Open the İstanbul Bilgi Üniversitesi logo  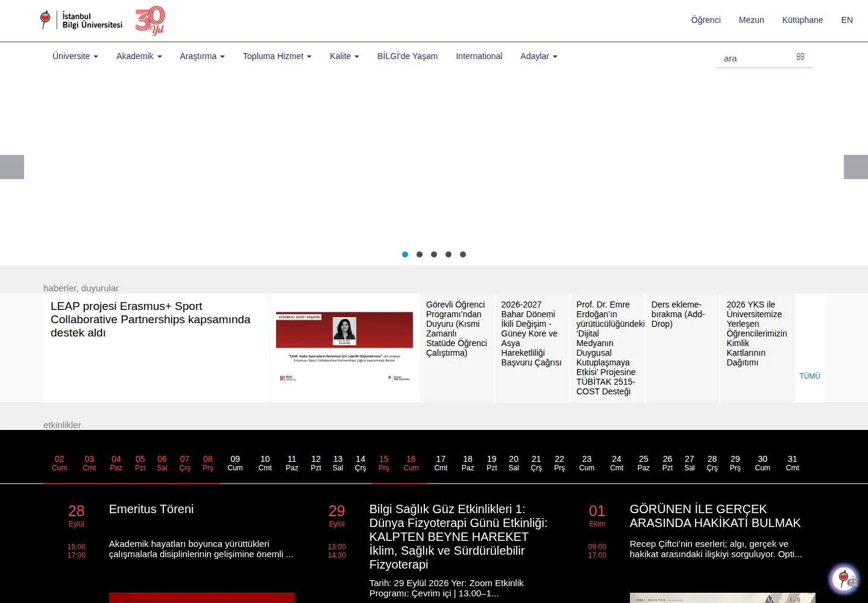(81, 20)
